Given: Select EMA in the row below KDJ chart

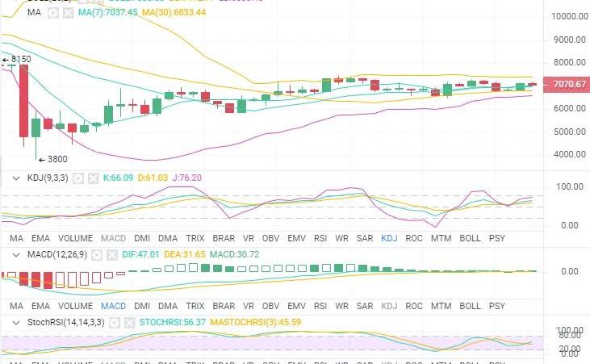Looking at the screenshot, I should pyautogui.click(x=40, y=238).
